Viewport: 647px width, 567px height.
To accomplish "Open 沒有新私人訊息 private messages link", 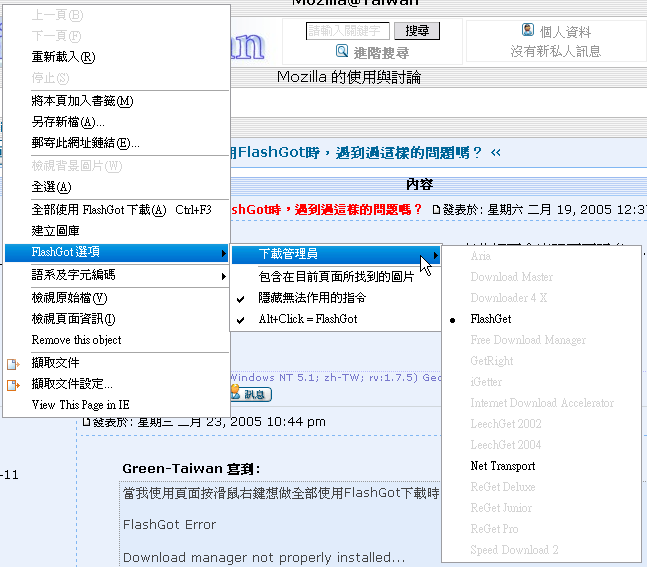I will pyautogui.click(x=555, y=51).
